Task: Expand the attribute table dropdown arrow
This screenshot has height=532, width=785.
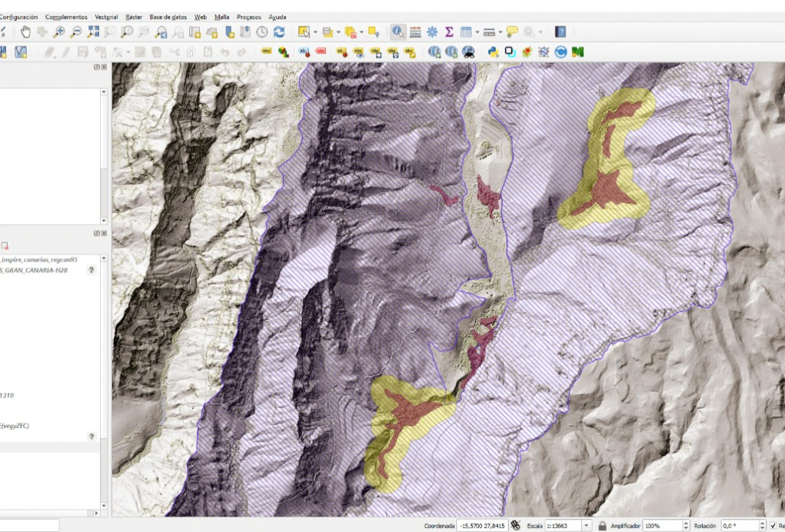Action: point(477,32)
